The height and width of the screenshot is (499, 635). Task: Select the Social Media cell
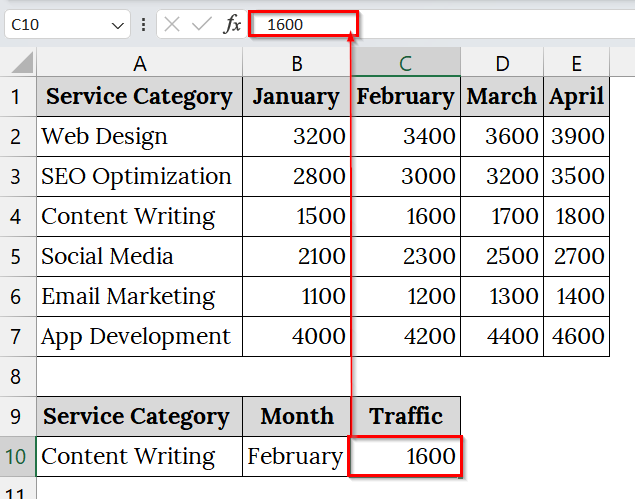140,257
